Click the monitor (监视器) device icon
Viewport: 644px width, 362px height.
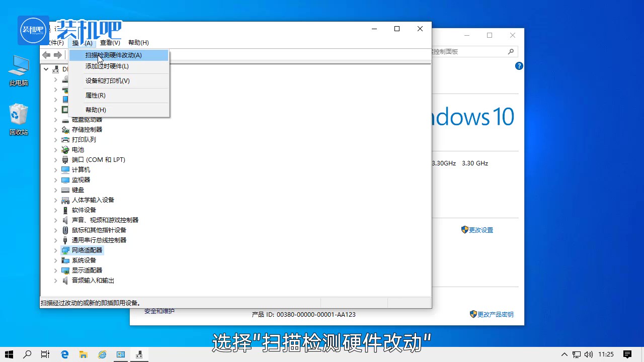[65, 180]
